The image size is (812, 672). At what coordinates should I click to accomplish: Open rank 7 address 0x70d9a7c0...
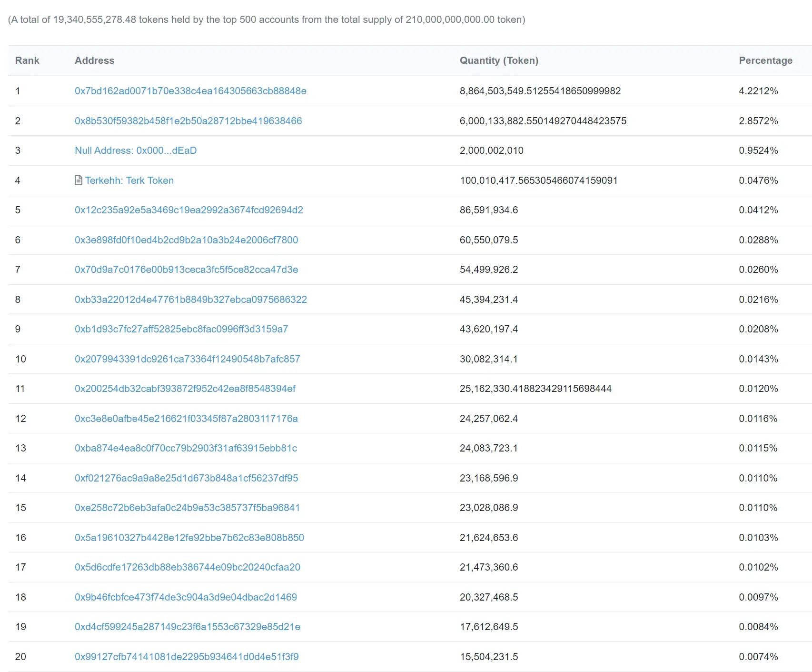187,270
